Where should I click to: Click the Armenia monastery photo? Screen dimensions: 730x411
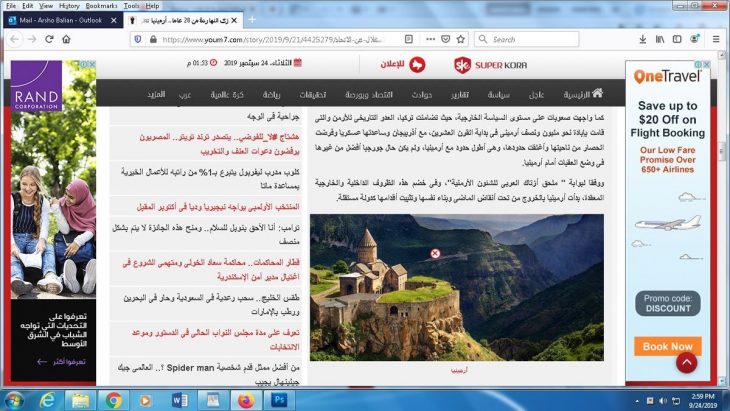tap(457, 287)
